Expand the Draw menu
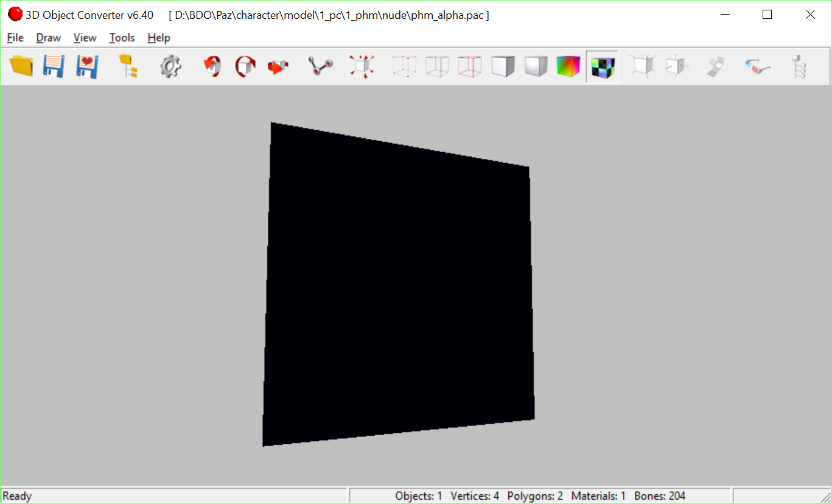This screenshot has width=832, height=504. [49, 38]
